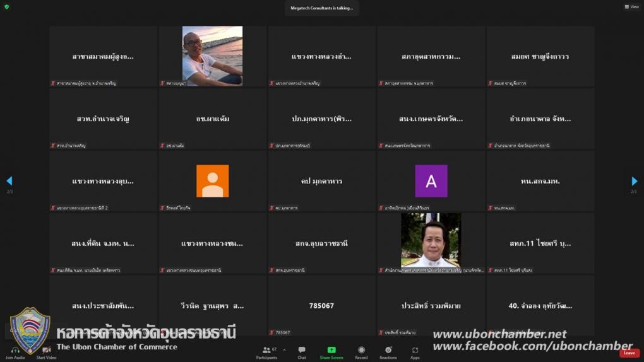Select the แขวงทางหลวงชน... participant tile
This screenshot has width=644, height=362.
tap(212, 243)
